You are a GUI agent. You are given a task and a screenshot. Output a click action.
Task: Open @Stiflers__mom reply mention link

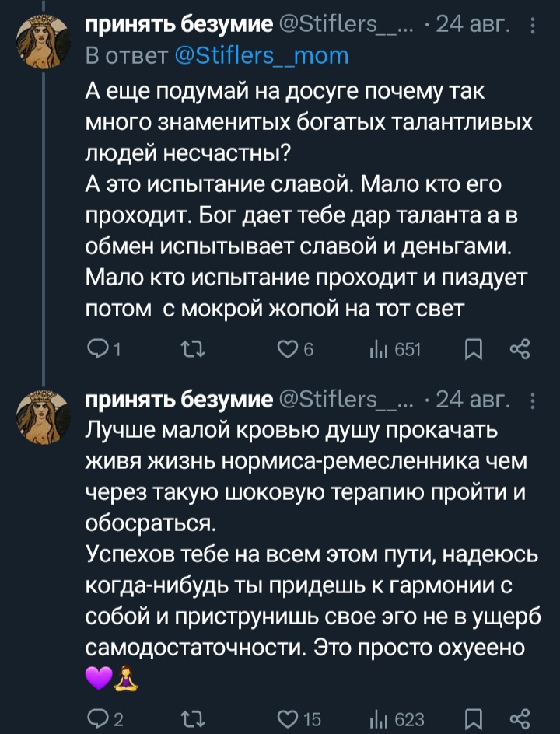click(x=261, y=56)
